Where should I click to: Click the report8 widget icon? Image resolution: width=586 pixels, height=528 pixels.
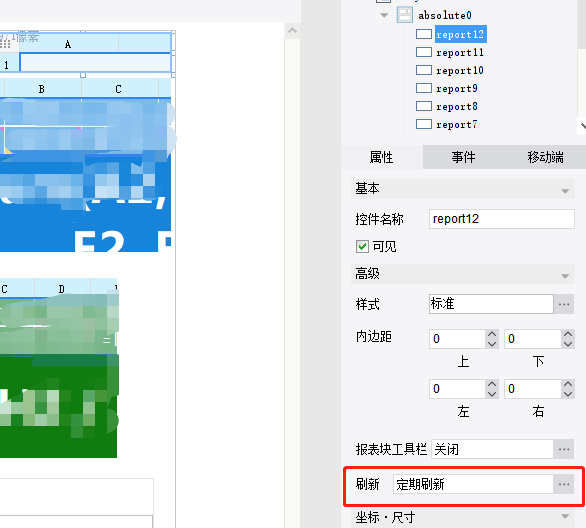pyautogui.click(x=424, y=106)
